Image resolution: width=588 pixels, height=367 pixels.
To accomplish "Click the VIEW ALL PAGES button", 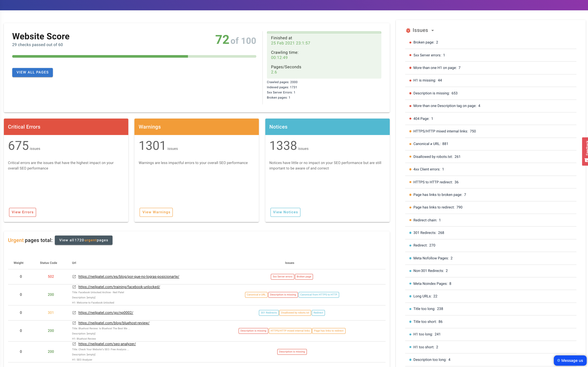I will coord(33,72).
